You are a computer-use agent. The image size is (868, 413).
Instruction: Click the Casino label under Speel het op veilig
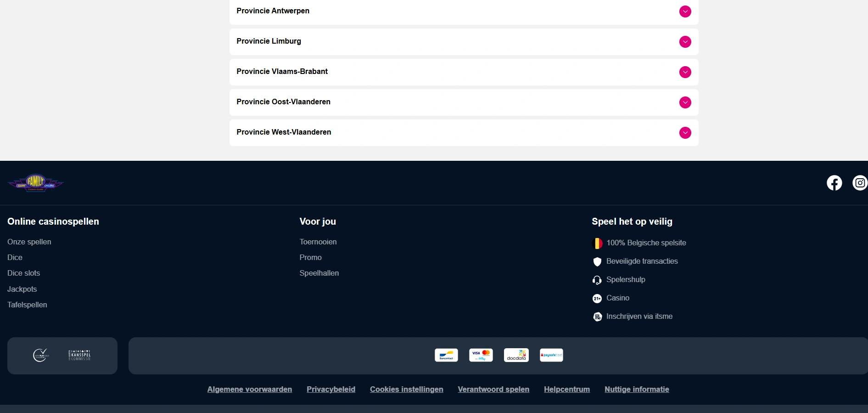pos(618,298)
